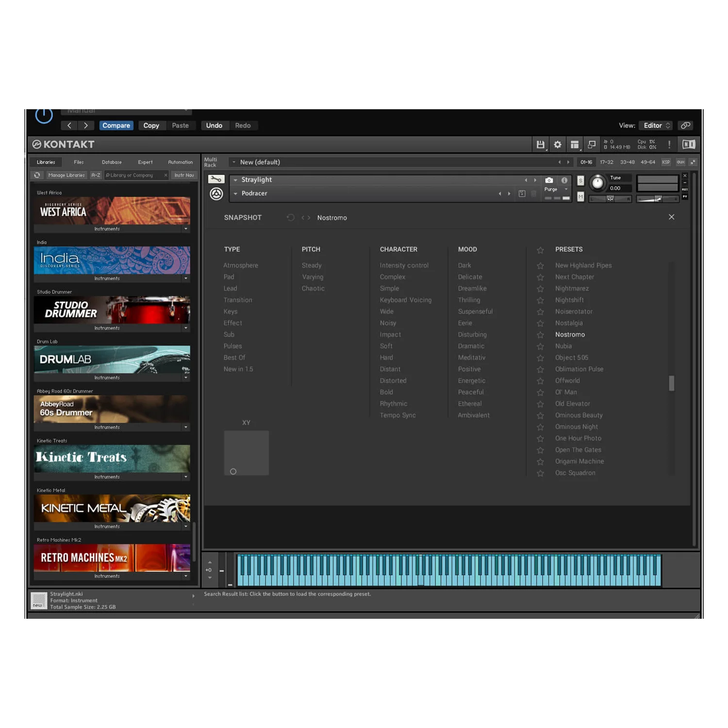Load the Offworld preset
This screenshot has height=728, width=728.
tap(567, 381)
